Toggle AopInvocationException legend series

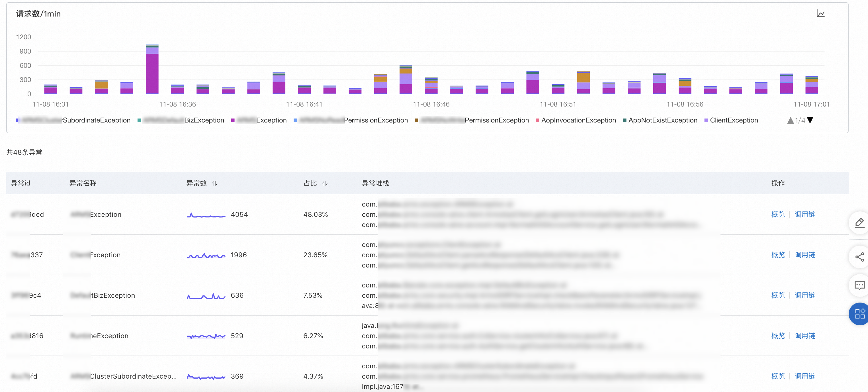(x=578, y=120)
